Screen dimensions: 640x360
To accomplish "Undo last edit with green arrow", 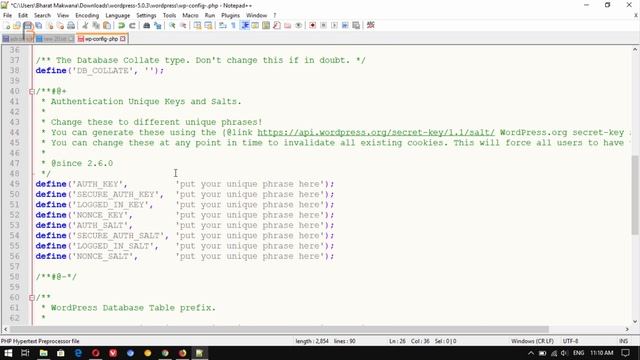I will coord(121,25).
